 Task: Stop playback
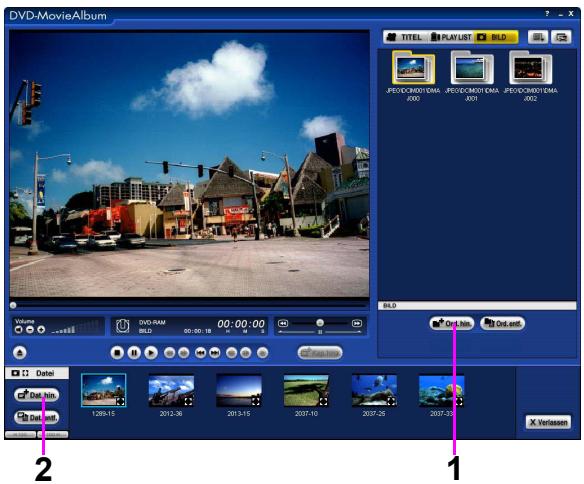[117, 352]
